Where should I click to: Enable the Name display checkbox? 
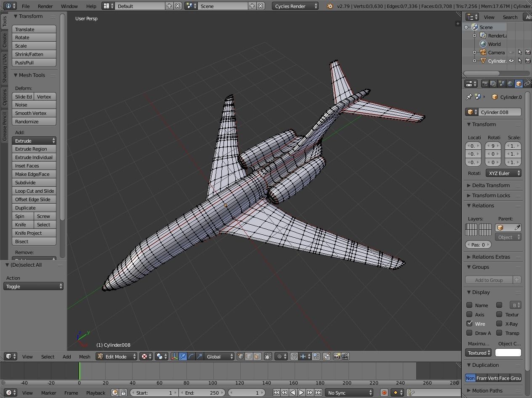[469, 305]
